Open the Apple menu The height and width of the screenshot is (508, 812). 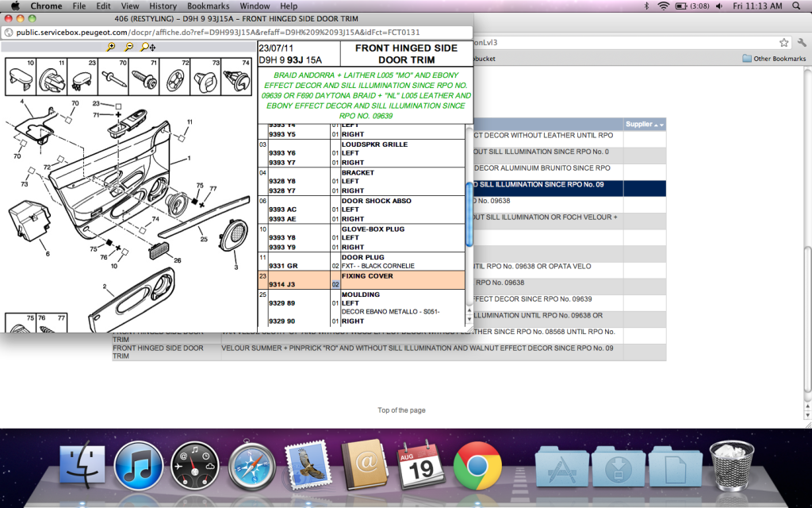15,6
